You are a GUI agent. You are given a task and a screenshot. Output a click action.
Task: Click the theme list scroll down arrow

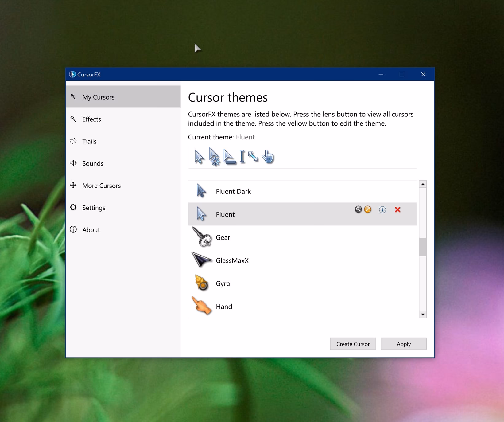(x=423, y=314)
